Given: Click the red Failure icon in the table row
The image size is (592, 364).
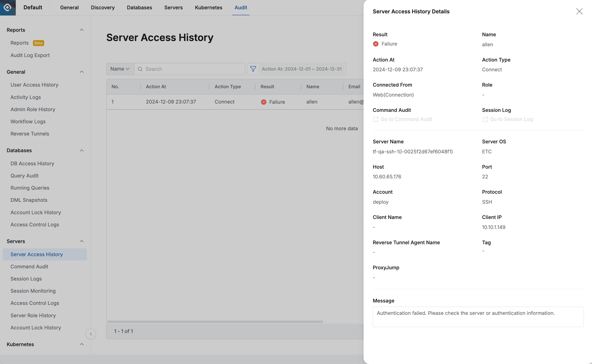Looking at the screenshot, I should click(x=263, y=102).
